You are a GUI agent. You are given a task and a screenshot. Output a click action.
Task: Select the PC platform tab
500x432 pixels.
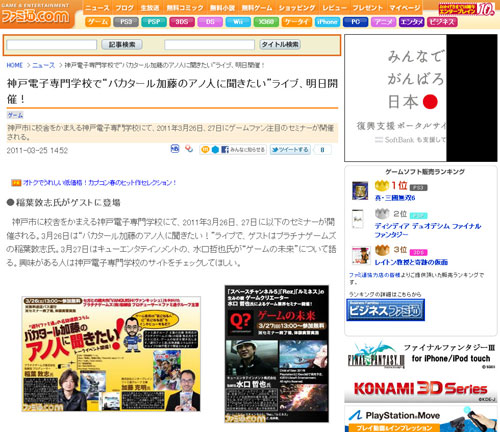(355, 22)
